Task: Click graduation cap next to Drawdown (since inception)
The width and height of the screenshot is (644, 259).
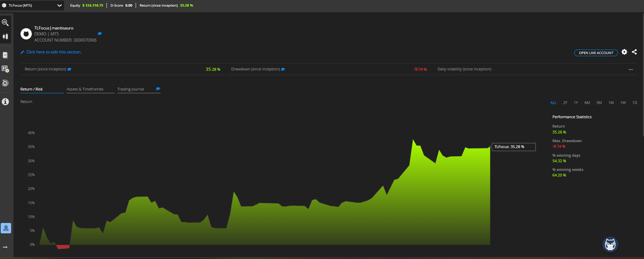Action: point(283,69)
